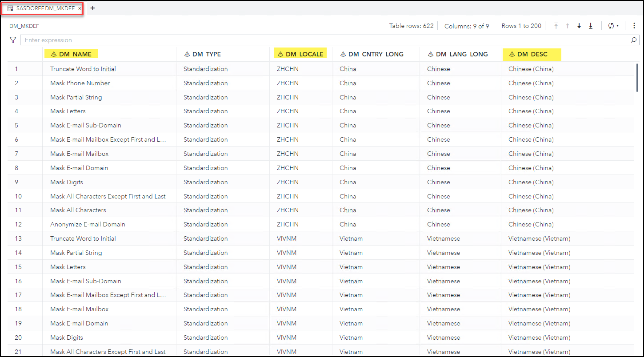The width and height of the screenshot is (644, 357).
Task: Select the DM_TYPE column header
Action: [x=206, y=54]
